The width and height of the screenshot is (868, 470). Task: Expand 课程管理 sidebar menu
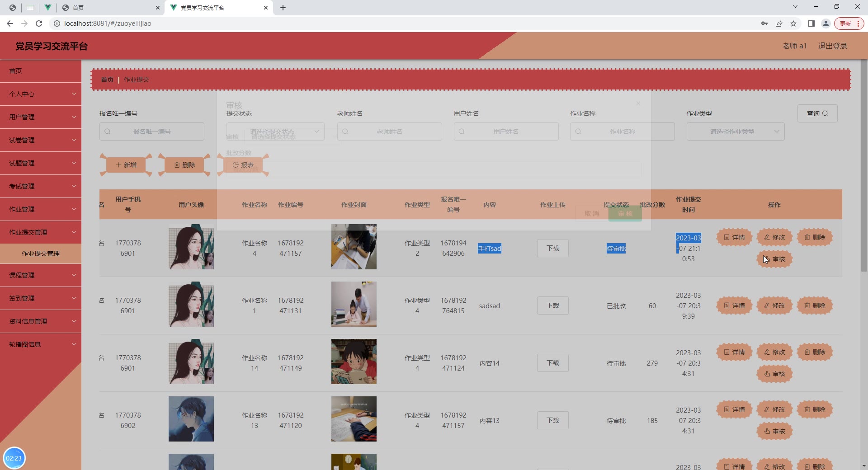click(41, 275)
